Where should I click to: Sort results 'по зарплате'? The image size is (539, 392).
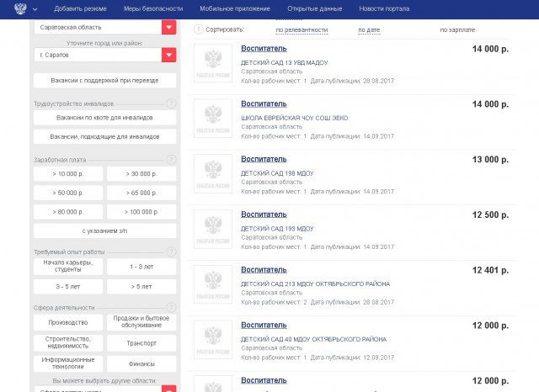click(457, 30)
